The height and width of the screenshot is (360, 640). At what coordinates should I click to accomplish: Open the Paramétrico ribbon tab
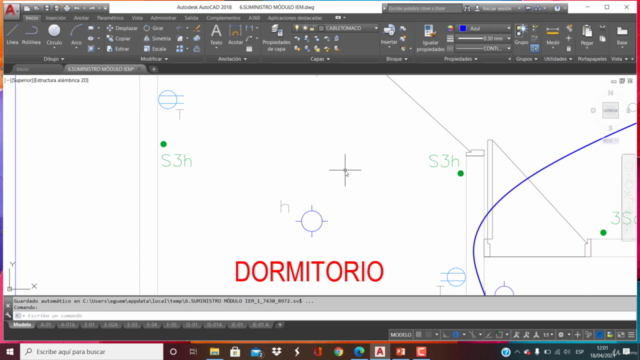(x=110, y=18)
